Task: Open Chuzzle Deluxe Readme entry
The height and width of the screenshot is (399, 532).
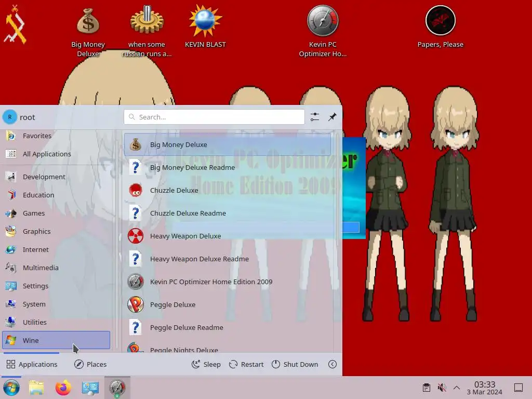Action: [x=228, y=213]
